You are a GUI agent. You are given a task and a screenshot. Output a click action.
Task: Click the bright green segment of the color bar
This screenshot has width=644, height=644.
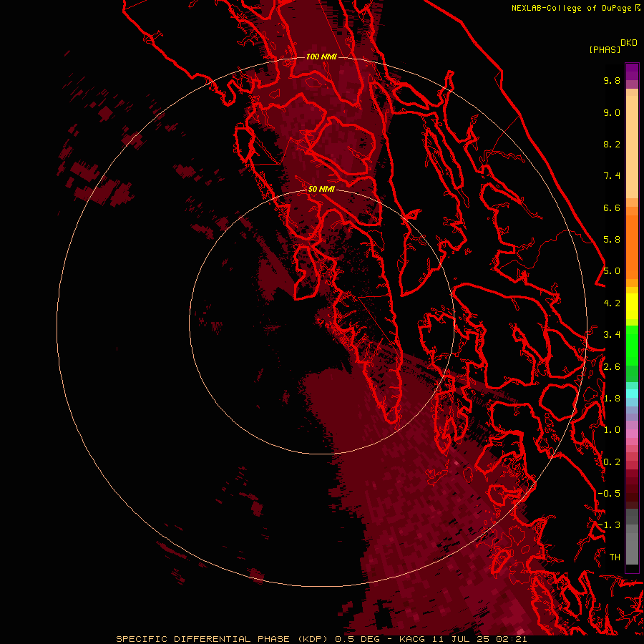632,345
